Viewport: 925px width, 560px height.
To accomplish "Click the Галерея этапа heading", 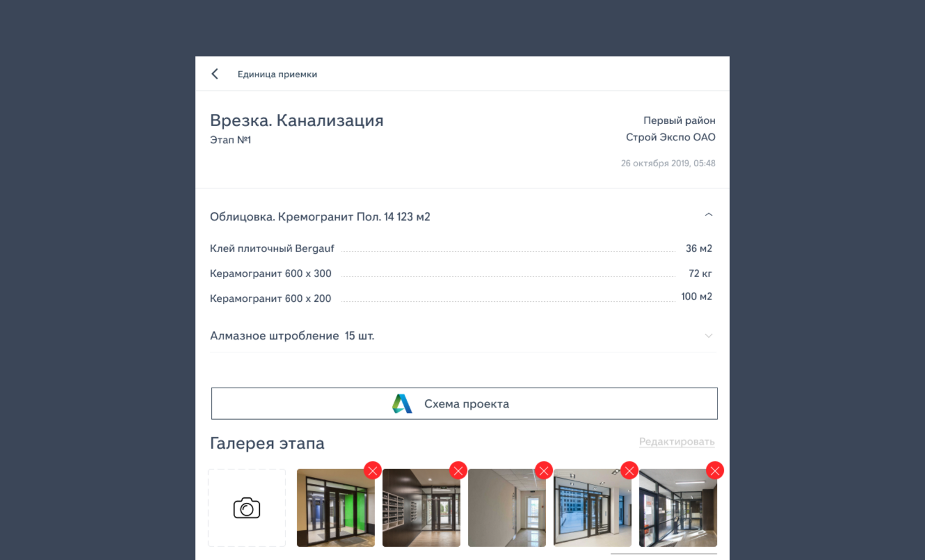I will tap(267, 443).
